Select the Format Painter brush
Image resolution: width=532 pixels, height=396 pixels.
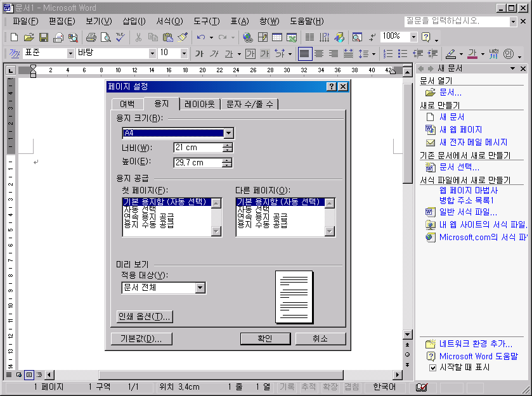coord(183,37)
